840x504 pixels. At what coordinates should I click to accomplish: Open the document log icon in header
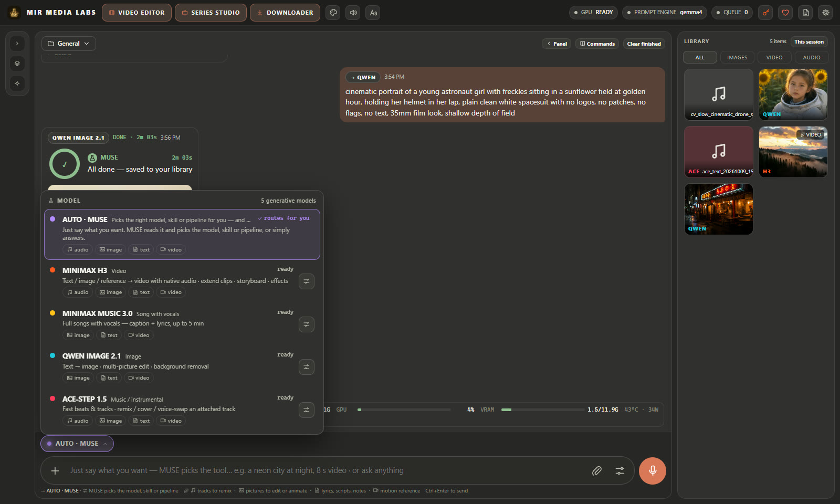806,13
